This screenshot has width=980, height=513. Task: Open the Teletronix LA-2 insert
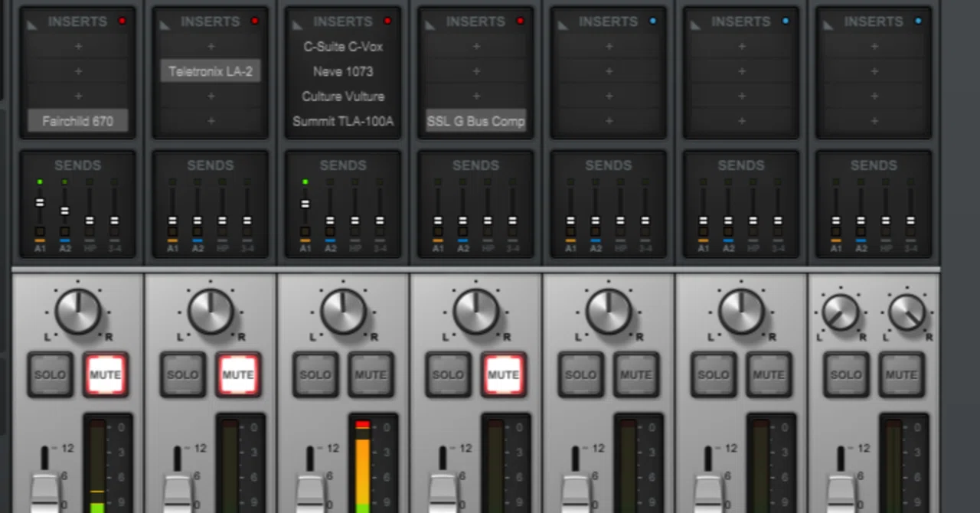211,71
